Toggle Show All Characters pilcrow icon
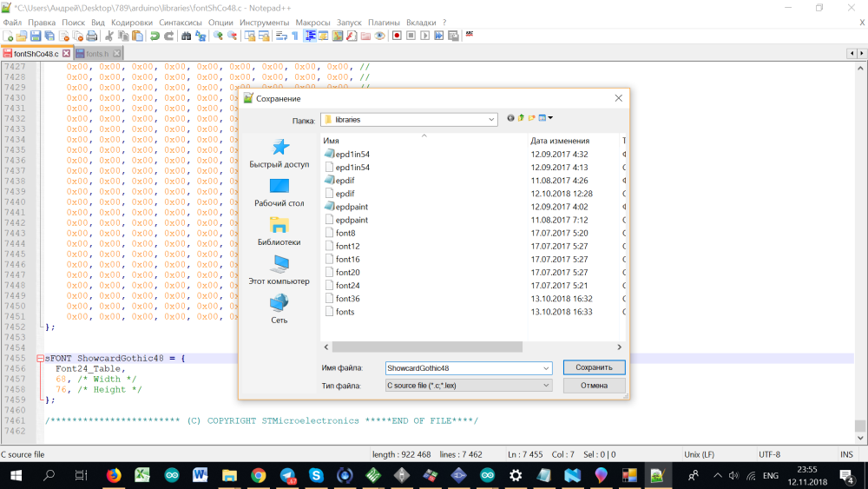Viewport: 868px width, 489px height. click(x=295, y=36)
